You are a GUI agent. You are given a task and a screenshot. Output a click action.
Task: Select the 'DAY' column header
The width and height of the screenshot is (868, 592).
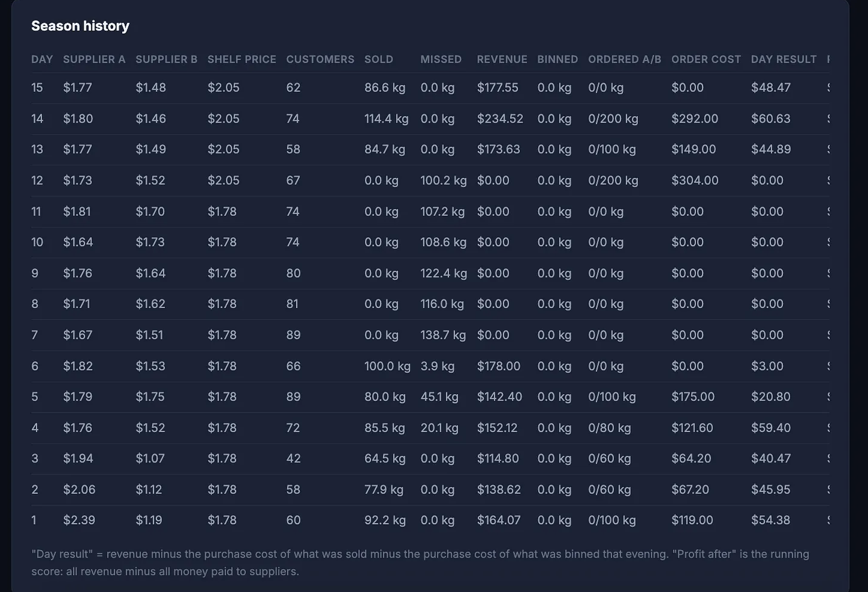coord(42,60)
